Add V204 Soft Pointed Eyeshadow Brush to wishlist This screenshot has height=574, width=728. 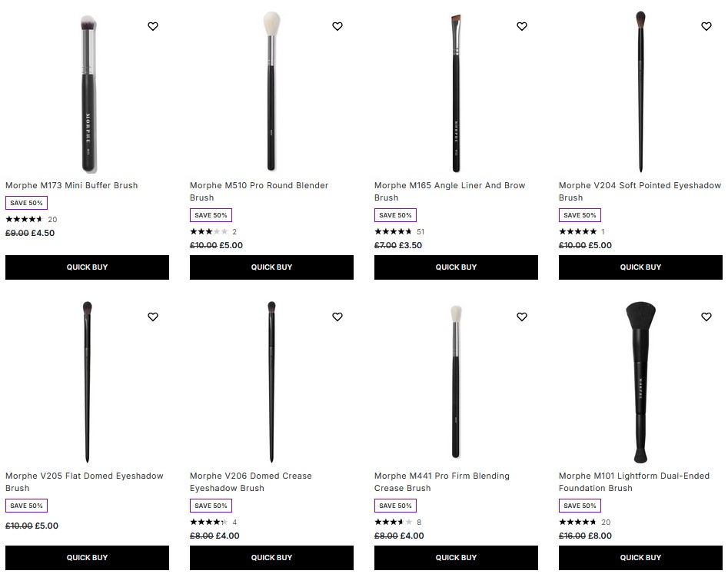[x=706, y=25]
